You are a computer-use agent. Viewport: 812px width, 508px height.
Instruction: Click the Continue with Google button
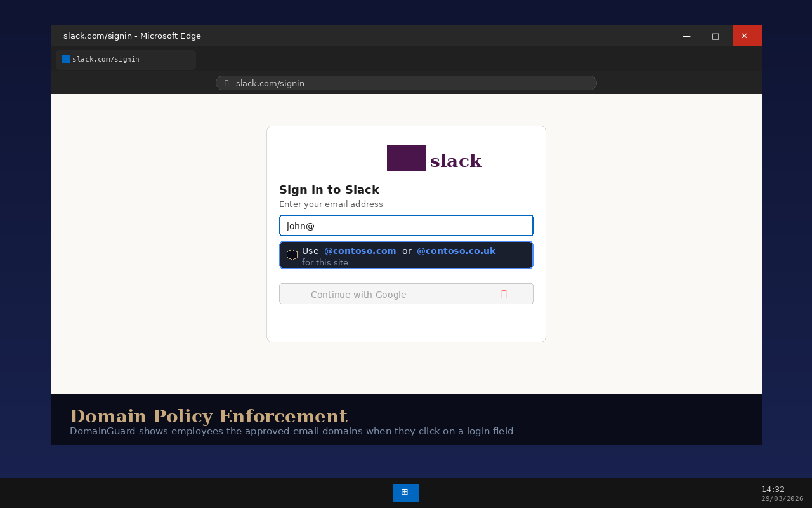tap(406, 294)
